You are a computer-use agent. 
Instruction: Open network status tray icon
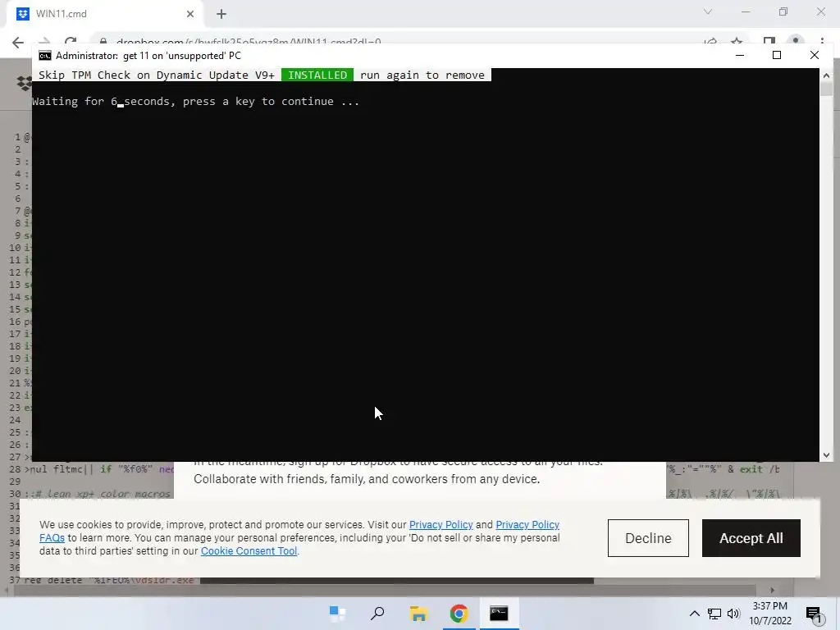[x=714, y=614]
